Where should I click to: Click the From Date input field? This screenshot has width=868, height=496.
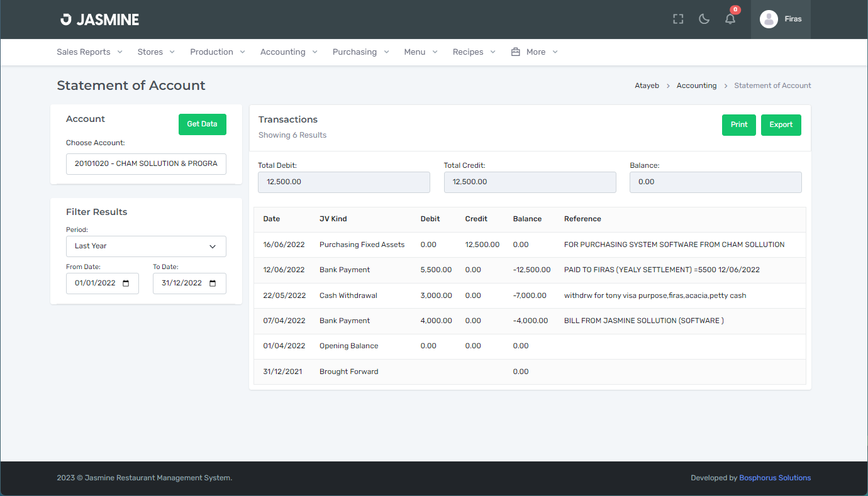pyautogui.click(x=102, y=284)
